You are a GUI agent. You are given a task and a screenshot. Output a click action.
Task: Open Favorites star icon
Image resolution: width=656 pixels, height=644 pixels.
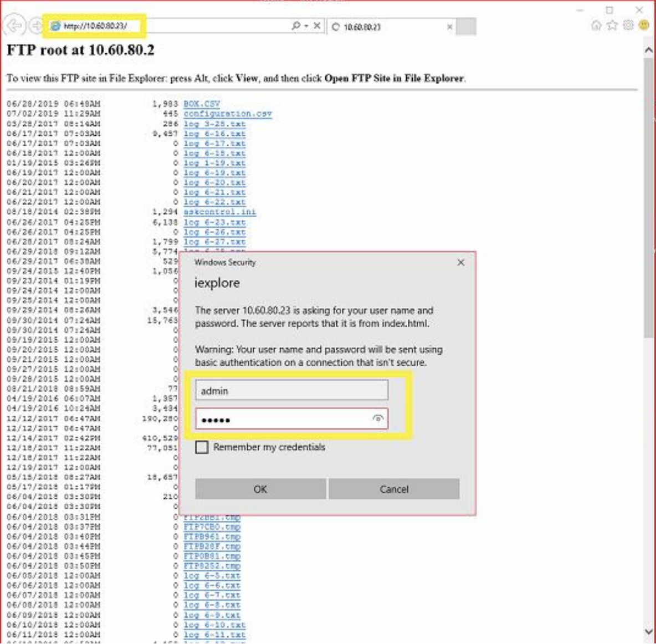[612, 25]
